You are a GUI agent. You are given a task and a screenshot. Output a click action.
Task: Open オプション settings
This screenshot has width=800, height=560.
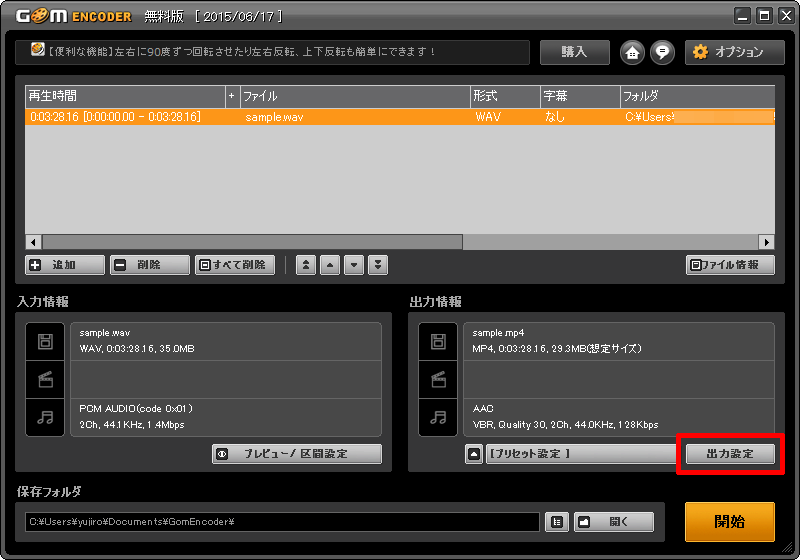pos(734,52)
